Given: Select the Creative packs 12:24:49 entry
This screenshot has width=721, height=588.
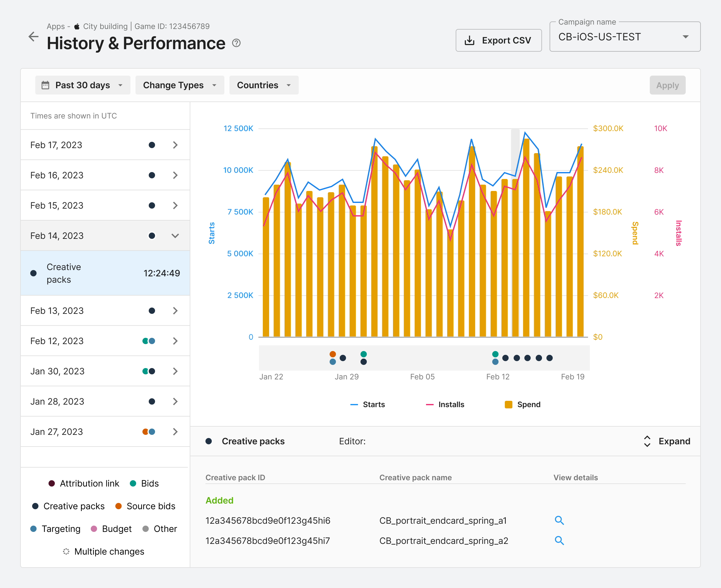Looking at the screenshot, I should 105,273.
